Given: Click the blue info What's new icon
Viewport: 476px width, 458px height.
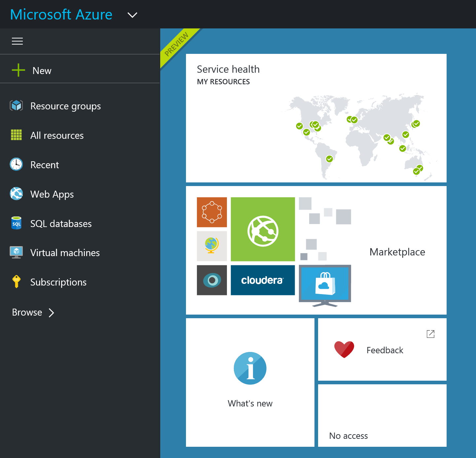Looking at the screenshot, I should click(x=250, y=368).
